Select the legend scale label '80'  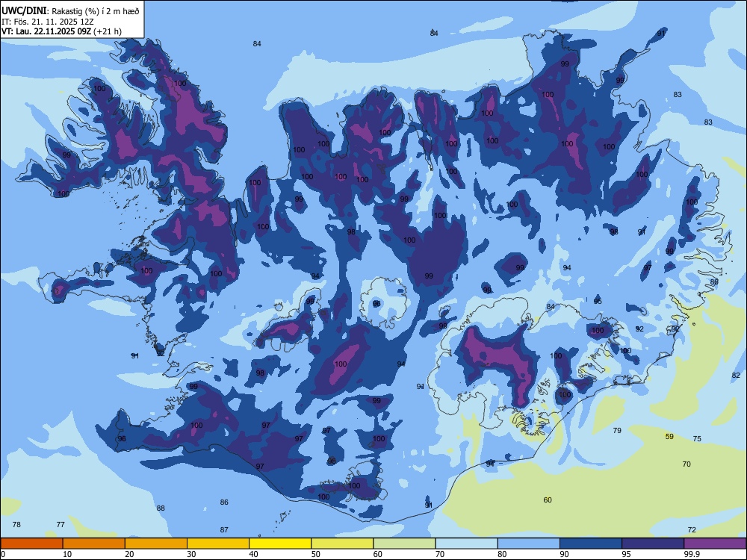(x=502, y=554)
